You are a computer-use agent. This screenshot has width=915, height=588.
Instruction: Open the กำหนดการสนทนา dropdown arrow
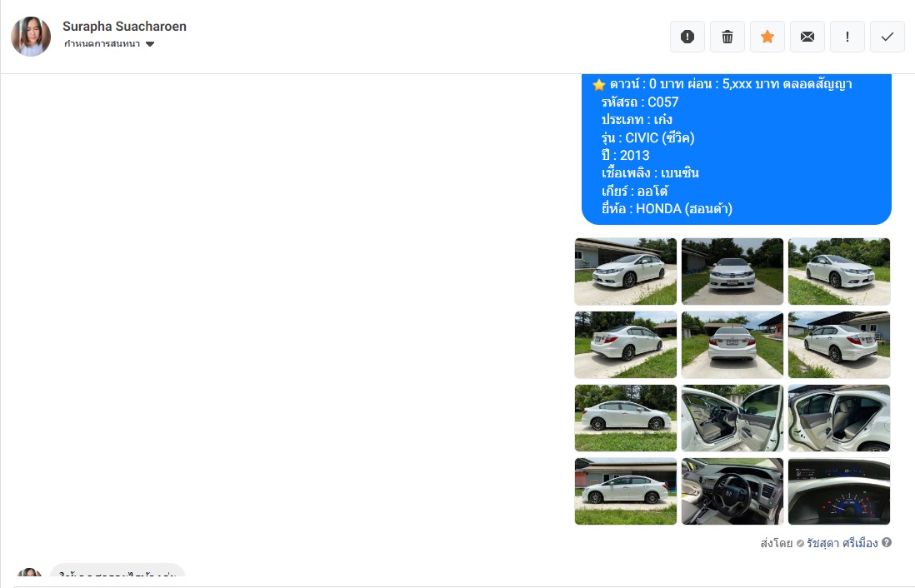pyautogui.click(x=150, y=44)
